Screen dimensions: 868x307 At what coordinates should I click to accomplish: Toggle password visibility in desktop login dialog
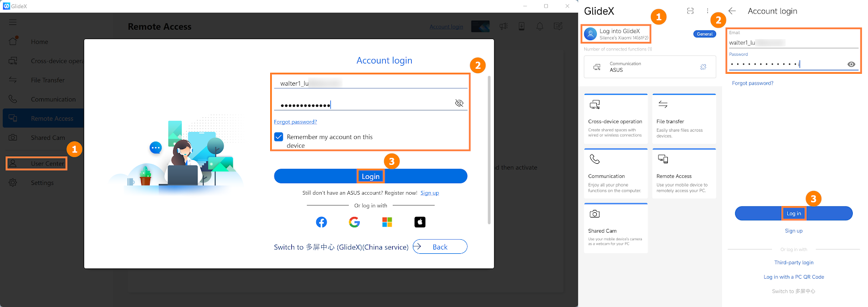pos(459,103)
